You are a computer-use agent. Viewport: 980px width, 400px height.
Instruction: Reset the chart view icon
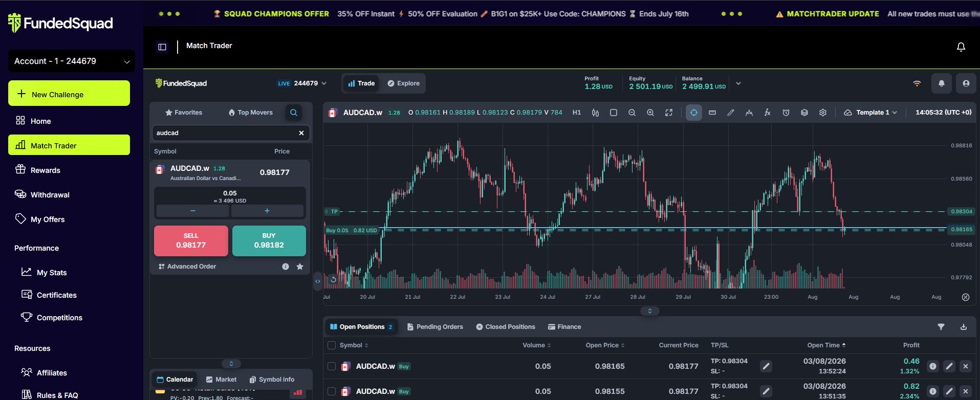pyautogui.click(x=334, y=279)
